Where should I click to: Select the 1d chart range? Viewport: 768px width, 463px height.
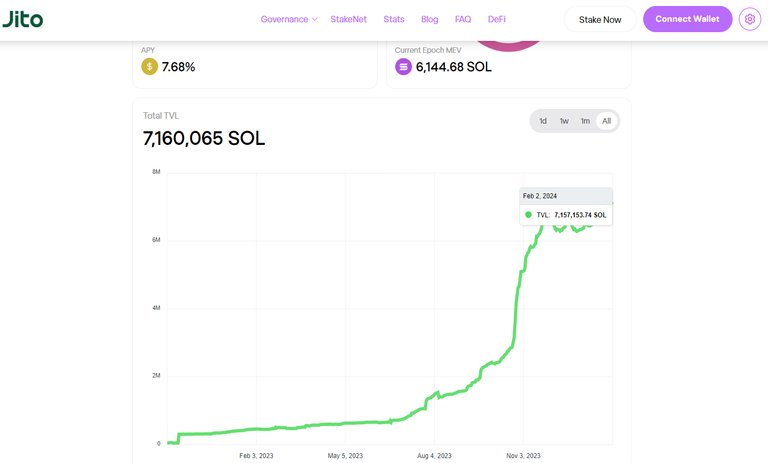tap(543, 121)
